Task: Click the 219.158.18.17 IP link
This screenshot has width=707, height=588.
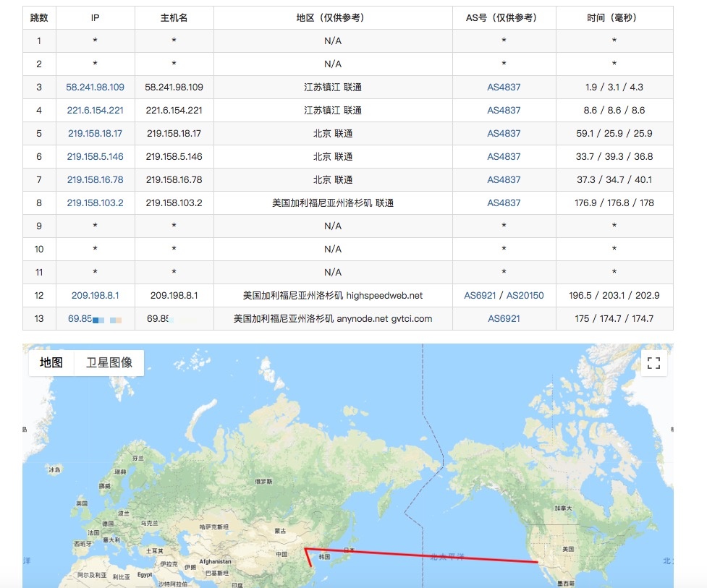Action: click(95, 134)
